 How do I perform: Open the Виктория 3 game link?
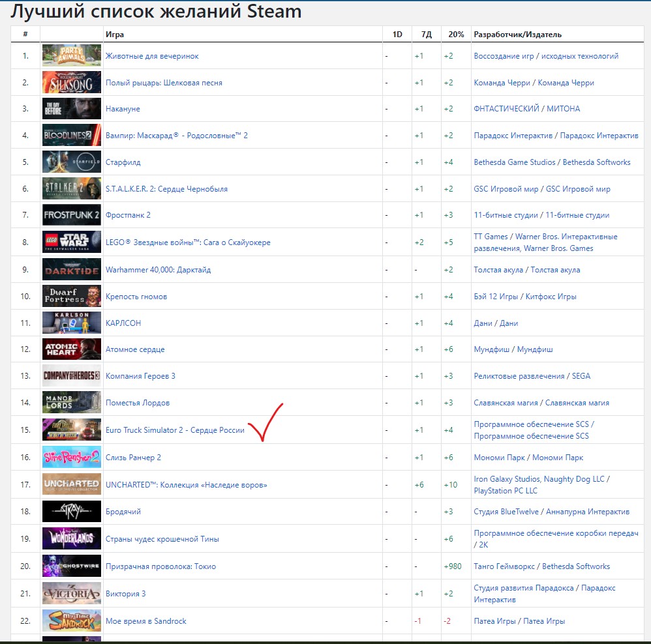point(125,594)
